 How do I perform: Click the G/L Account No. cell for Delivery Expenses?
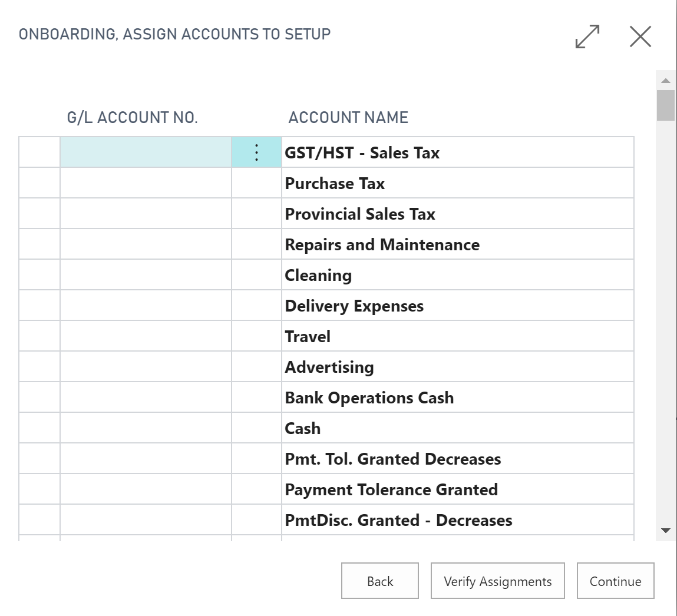(146, 306)
